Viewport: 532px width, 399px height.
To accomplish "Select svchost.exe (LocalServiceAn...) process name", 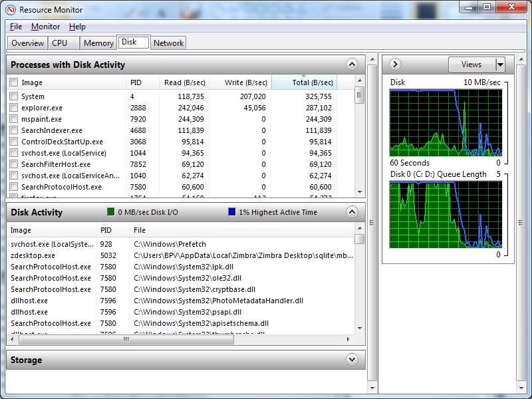I will (x=70, y=176).
